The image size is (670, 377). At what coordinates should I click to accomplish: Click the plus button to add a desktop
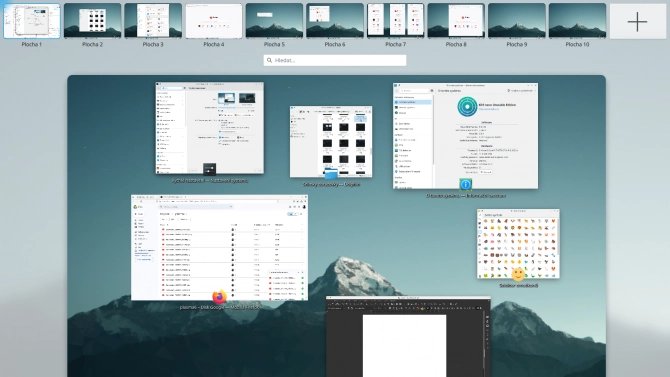click(x=637, y=22)
